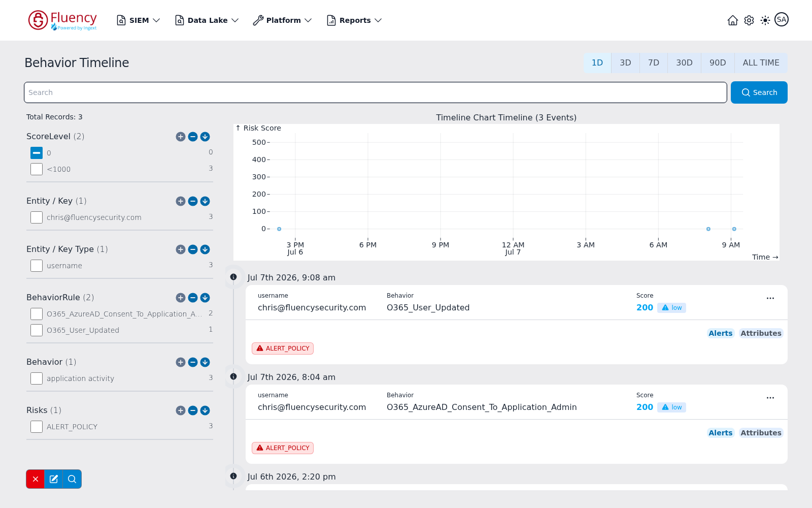Image resolution: width=812 pixels, height=508 pixels.
Task: Click the Search text input field
Action: (x=376, y=92)
